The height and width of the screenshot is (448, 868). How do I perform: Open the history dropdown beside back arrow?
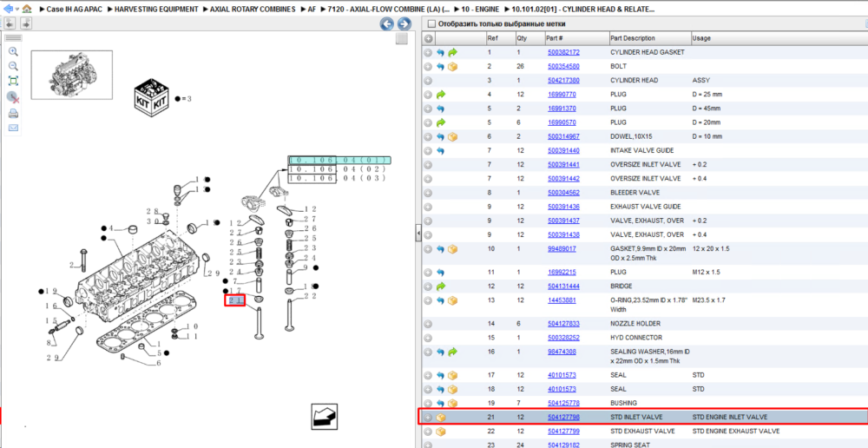pyautogui.click(x=17, y=10)
